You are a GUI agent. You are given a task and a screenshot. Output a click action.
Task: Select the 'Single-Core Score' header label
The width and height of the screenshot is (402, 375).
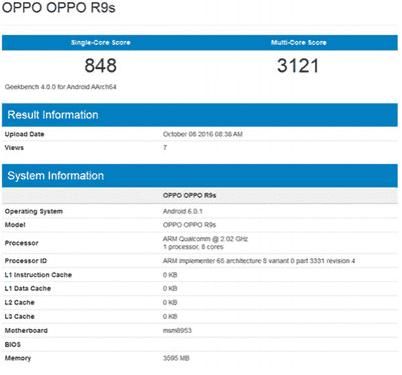(x=100, y=42)
